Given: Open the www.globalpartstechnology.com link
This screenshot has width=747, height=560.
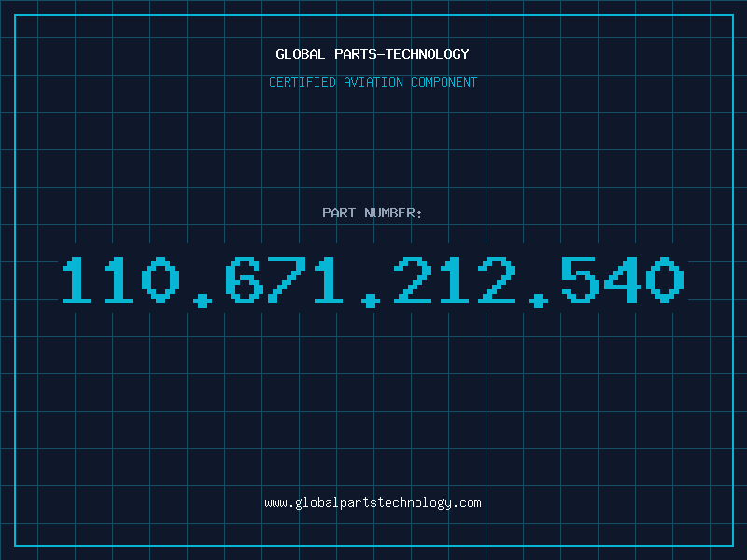Looking at the screenshot, I should coord(373,503).
